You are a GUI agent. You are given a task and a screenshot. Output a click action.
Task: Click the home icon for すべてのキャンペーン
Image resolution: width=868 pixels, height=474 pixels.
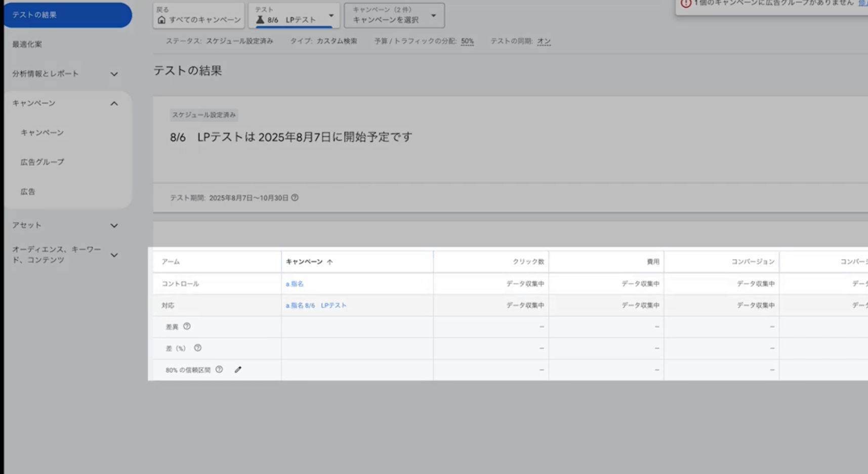tap(161, 20)
